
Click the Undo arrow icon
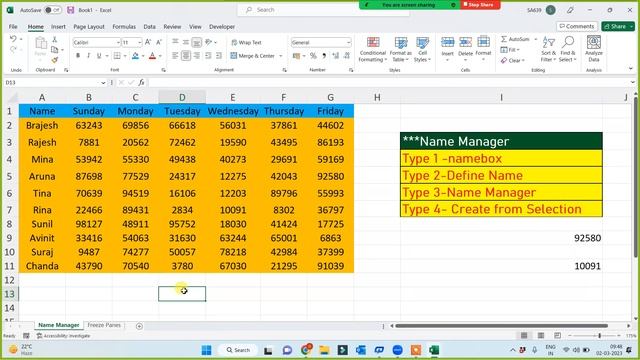click(x=13, y=39)
